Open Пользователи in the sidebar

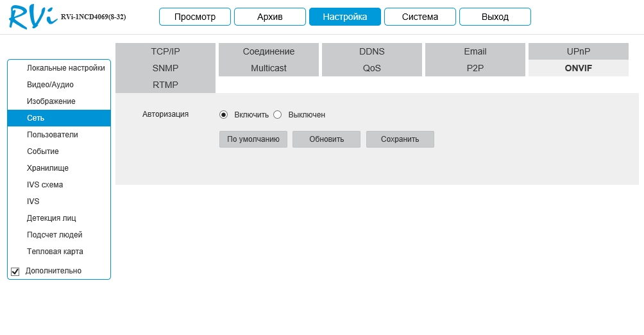(x=53, y=135)
